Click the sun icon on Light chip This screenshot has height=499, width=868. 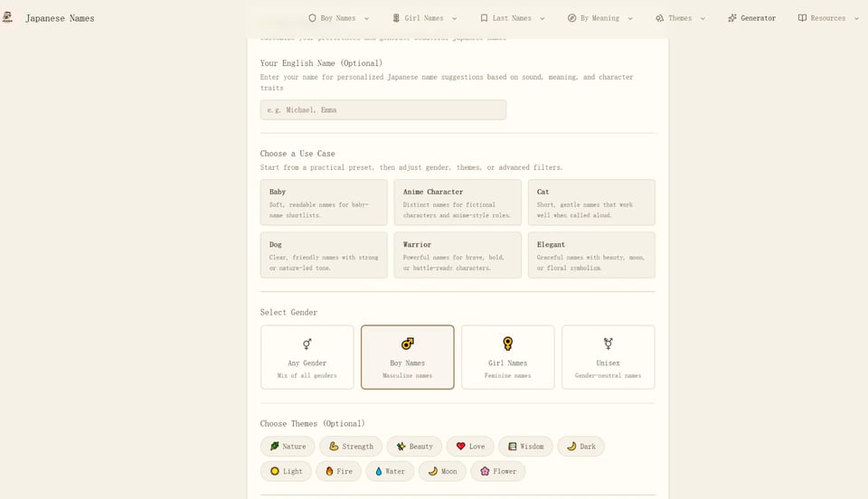[x=275, y=471]
